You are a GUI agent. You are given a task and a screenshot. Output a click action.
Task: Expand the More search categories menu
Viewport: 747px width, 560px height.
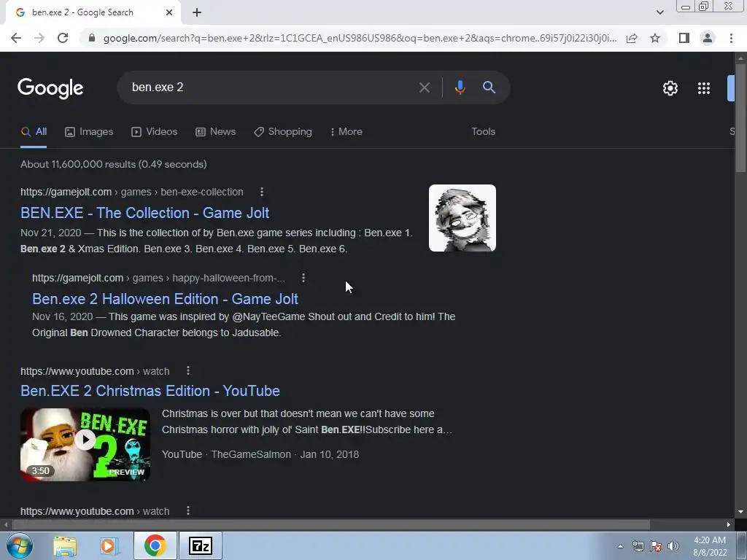point(347,132)
